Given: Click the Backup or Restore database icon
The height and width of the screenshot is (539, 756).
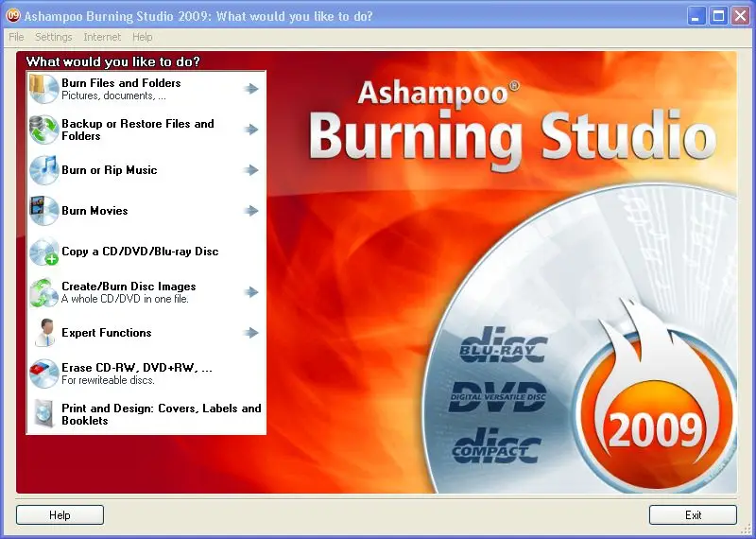Looking at the screenshot, I should 43,130.
